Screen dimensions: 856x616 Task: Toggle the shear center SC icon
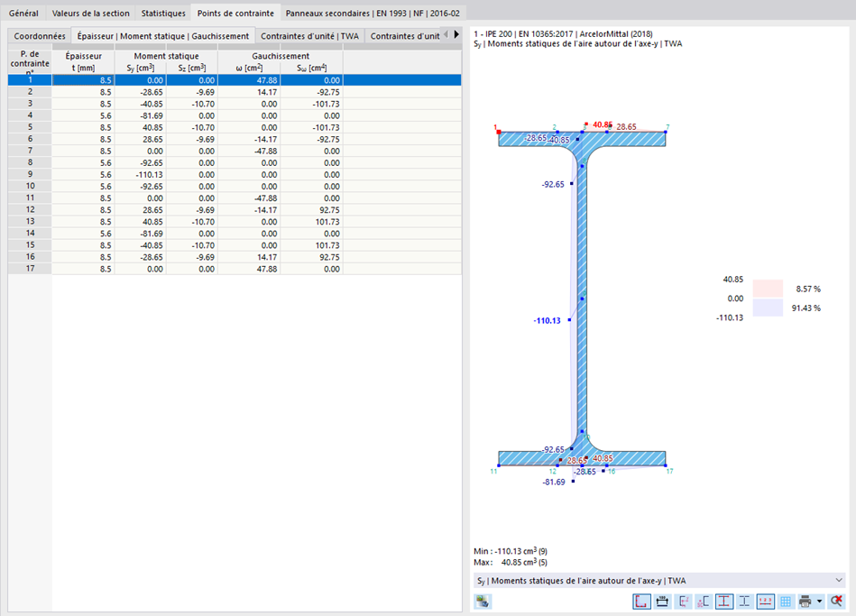pos(704,602)
